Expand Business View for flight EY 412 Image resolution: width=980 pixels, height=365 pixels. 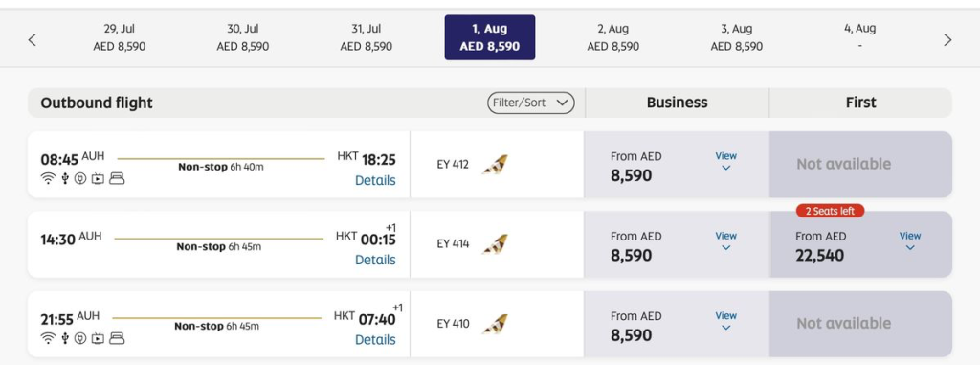point(725,160)
